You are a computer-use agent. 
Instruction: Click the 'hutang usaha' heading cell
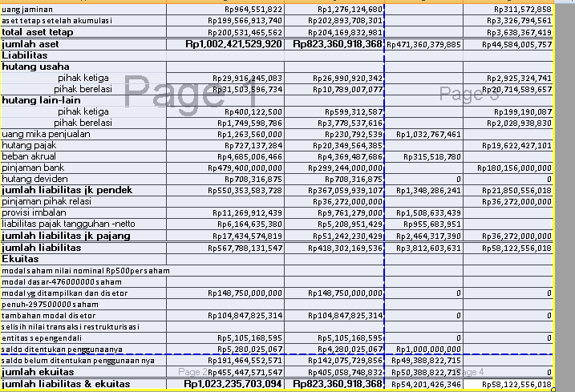83,67
